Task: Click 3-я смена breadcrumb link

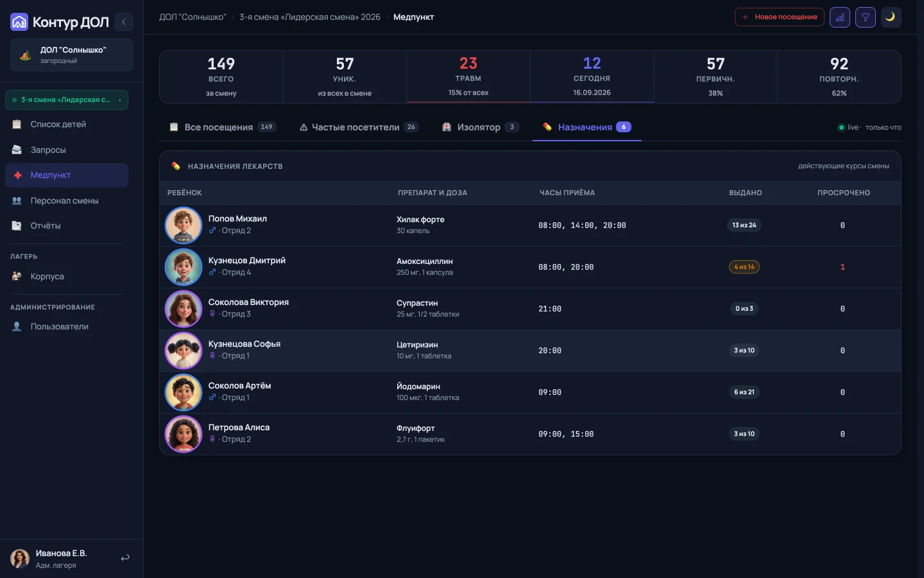Action: coord(310,17)
